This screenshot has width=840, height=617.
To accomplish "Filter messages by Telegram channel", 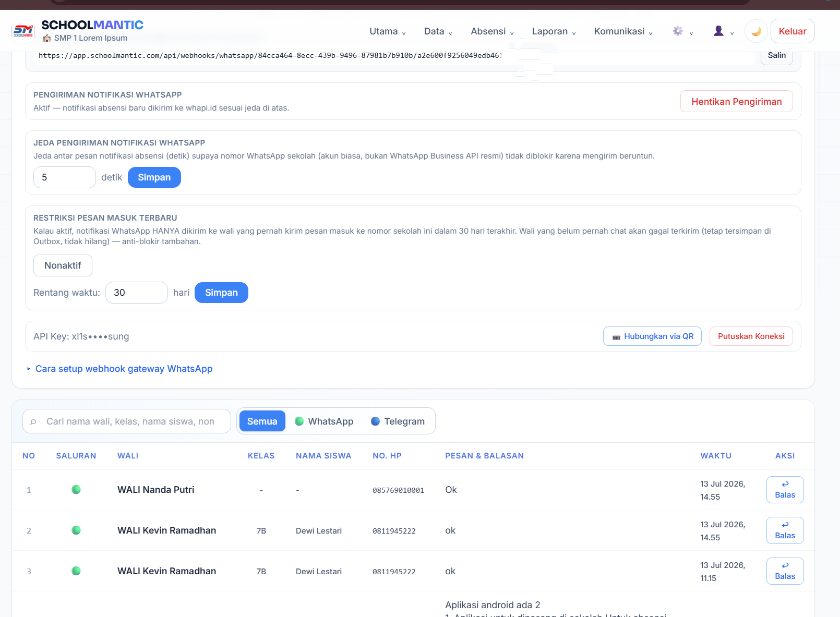I will click(398, 421).
